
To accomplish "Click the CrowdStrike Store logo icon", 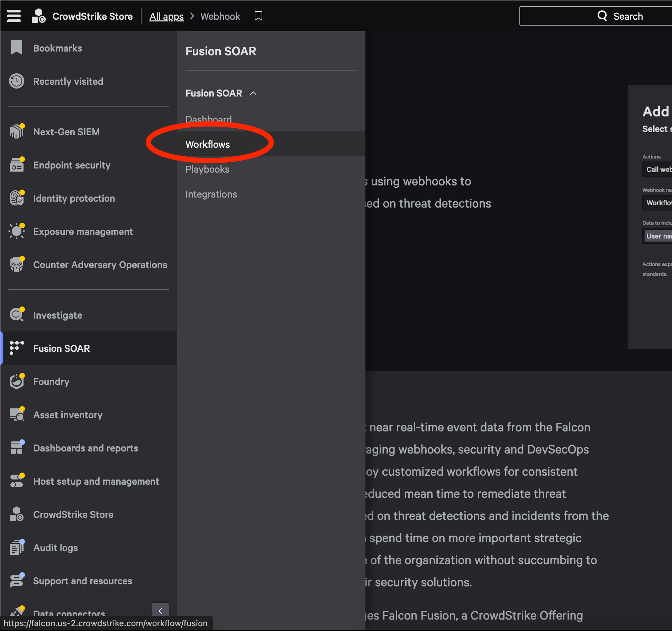I will coord(38,16).
